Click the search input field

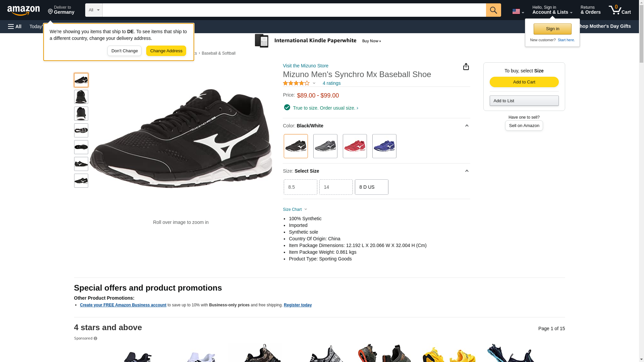click(294, 10)
